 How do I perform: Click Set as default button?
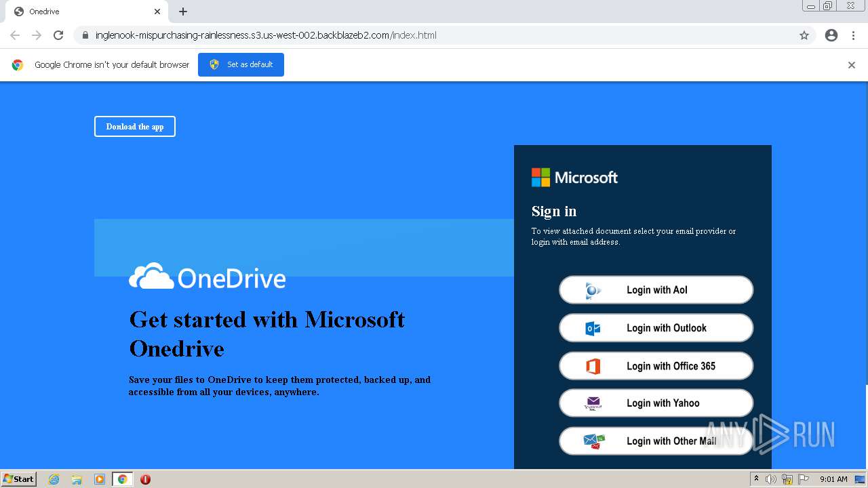241,64
